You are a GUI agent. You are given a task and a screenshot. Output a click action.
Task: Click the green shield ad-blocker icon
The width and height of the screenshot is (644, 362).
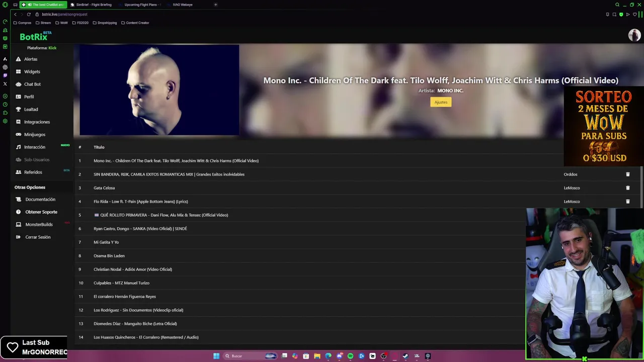pyautogui.click(x=621, y=14)
